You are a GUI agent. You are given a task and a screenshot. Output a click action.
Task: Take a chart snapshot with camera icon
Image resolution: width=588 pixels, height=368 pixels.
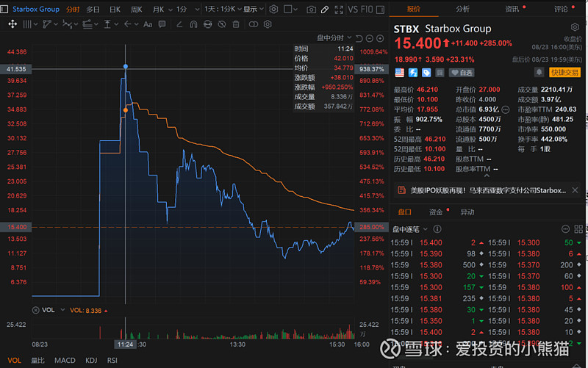coord(311,10)
